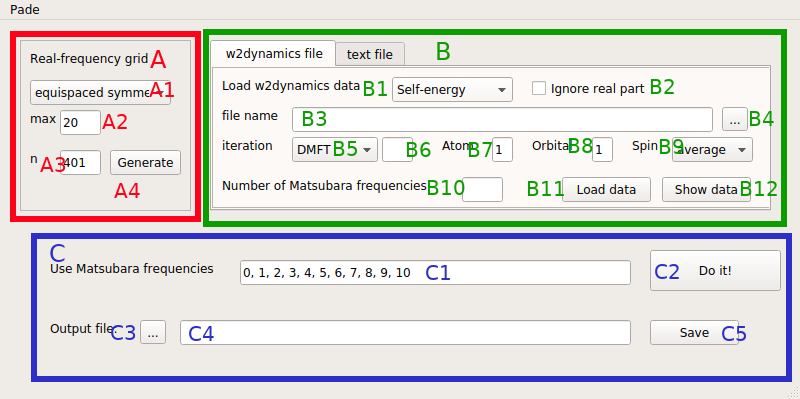This screenshot has width=800, height=399.
Task: Click the iteration number field beside DMFT
Action: [397, 150]
